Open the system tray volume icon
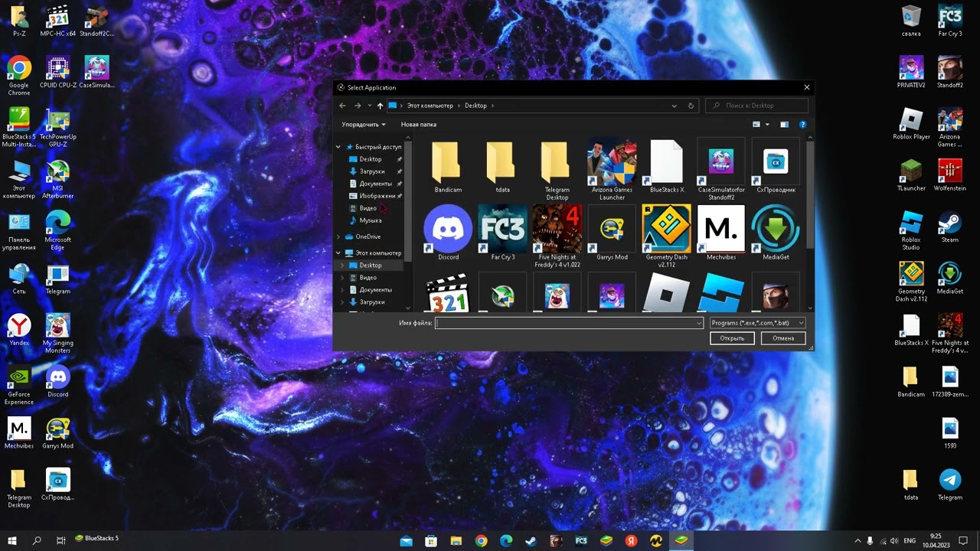Screen dimensions: 980x551 (x=896, y=540)
